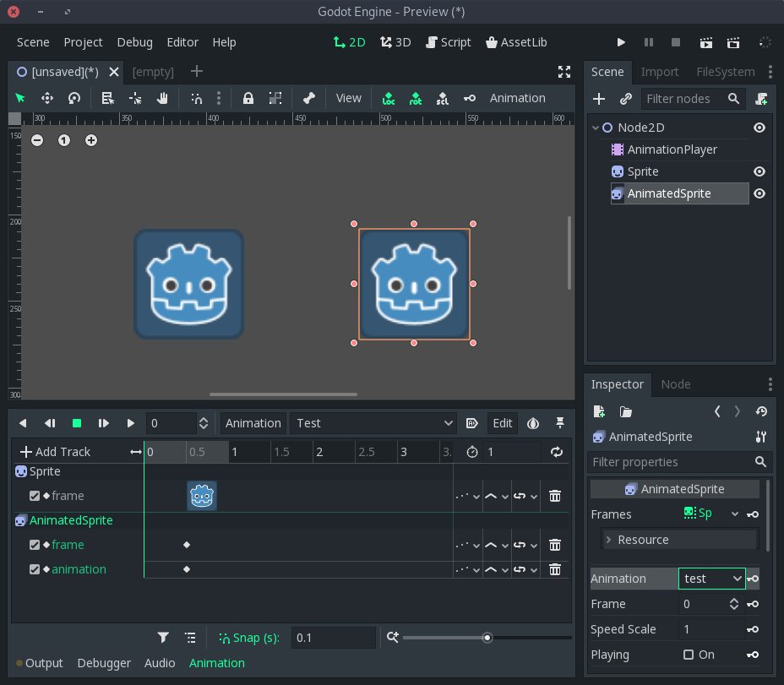Insert key with the key icon in toolbar
This screenshot has width=784, height=685.
pos(470,98)
